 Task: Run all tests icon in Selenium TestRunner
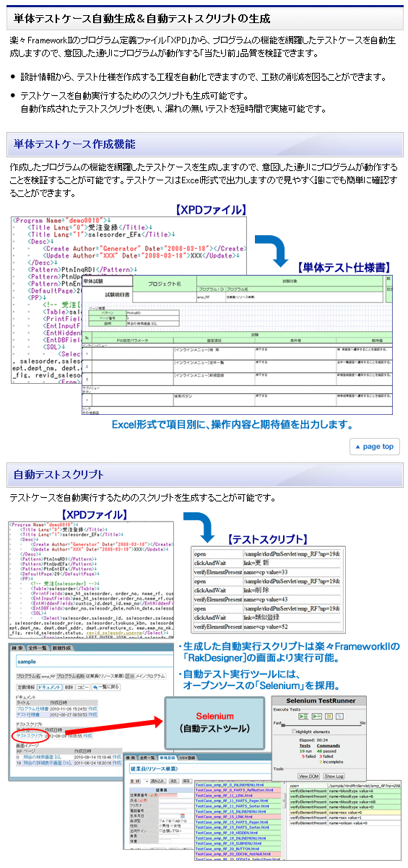click(x=304, y=716)
